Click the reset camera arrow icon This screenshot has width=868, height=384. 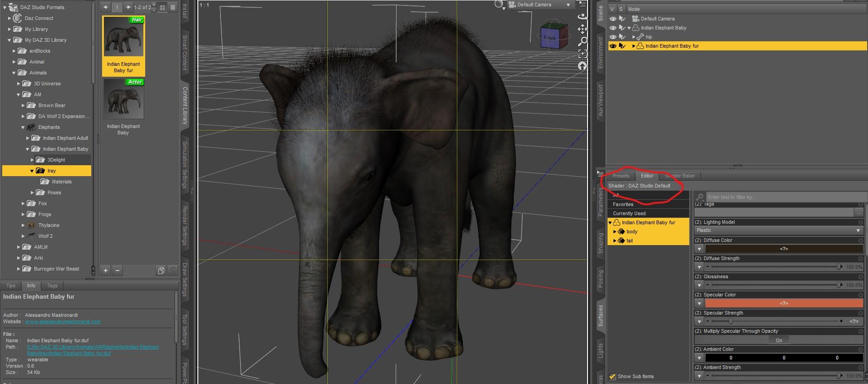click(x=582, y=66)
